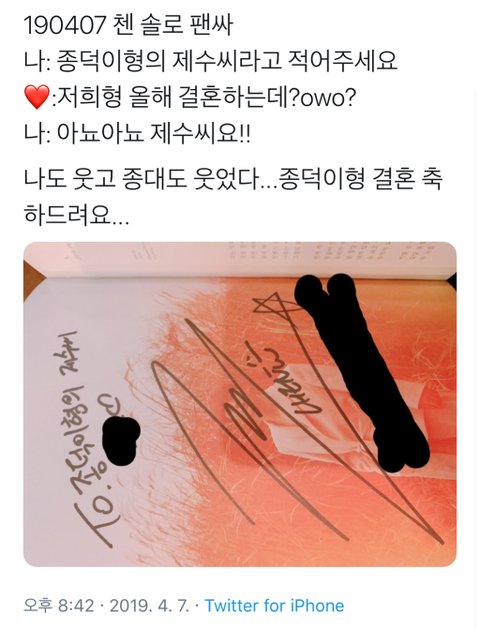Click the small black blob covering the name
Viewport: 480px width, 629px height.
click(x=120, y=440)
